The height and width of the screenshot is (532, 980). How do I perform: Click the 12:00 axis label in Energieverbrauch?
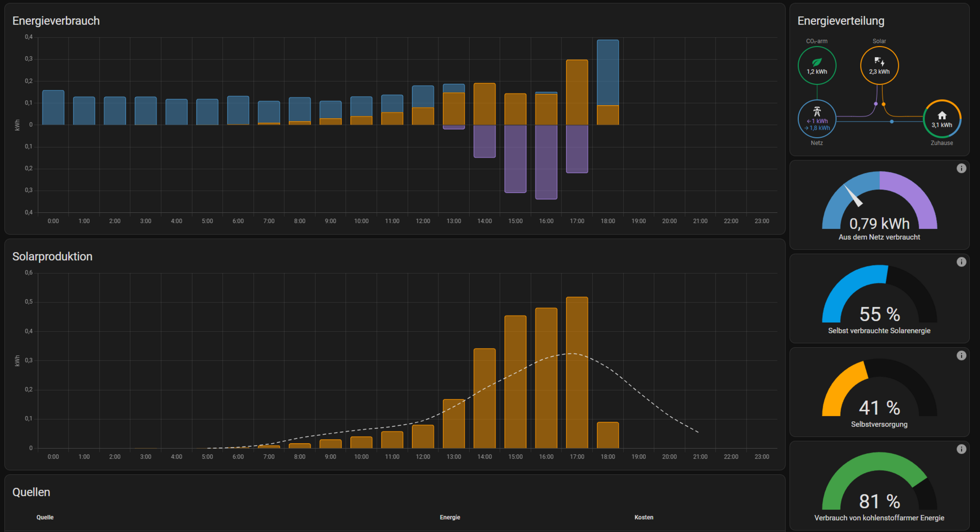[x=423, y=221]
